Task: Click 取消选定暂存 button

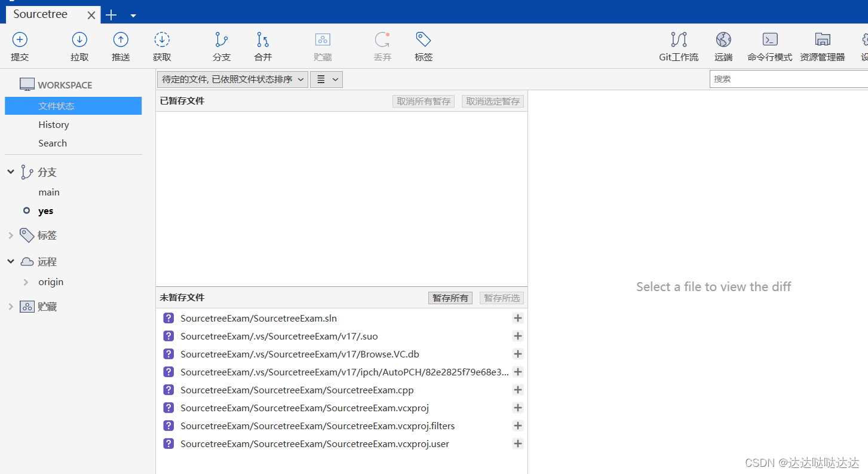Action: (x=493, y=102)
